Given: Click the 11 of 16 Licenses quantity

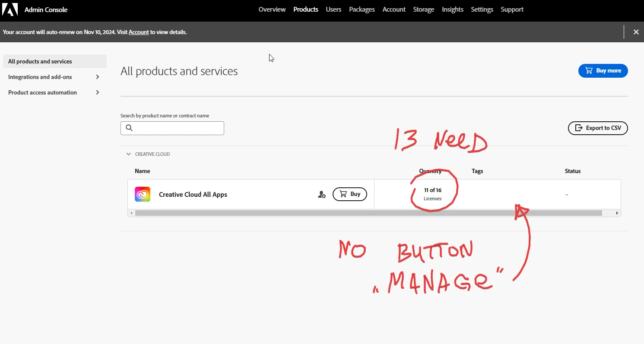Looking at the screenshot, I should (x=433, y=194).
